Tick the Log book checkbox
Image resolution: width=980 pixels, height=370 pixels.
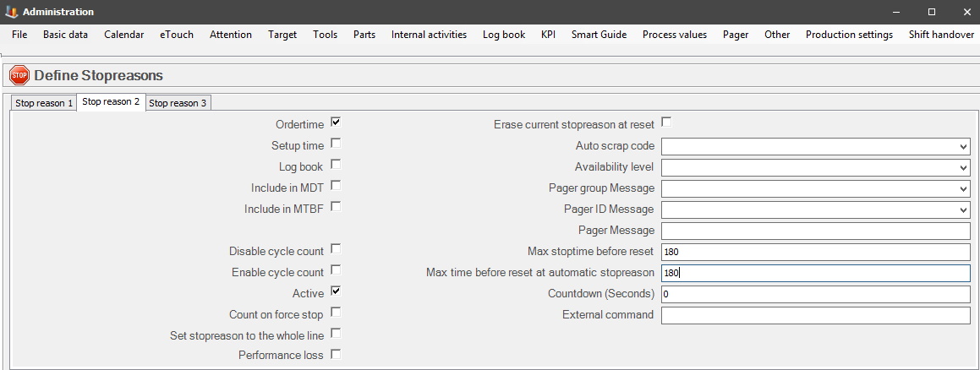(336, 165)
